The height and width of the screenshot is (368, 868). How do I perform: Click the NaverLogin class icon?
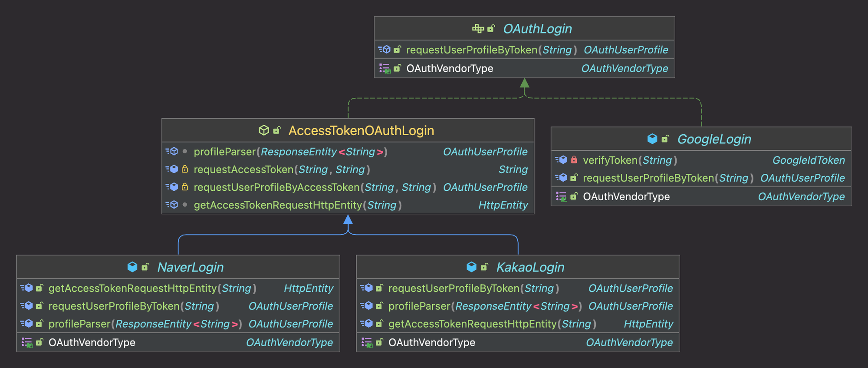click(x=132, y=267)
